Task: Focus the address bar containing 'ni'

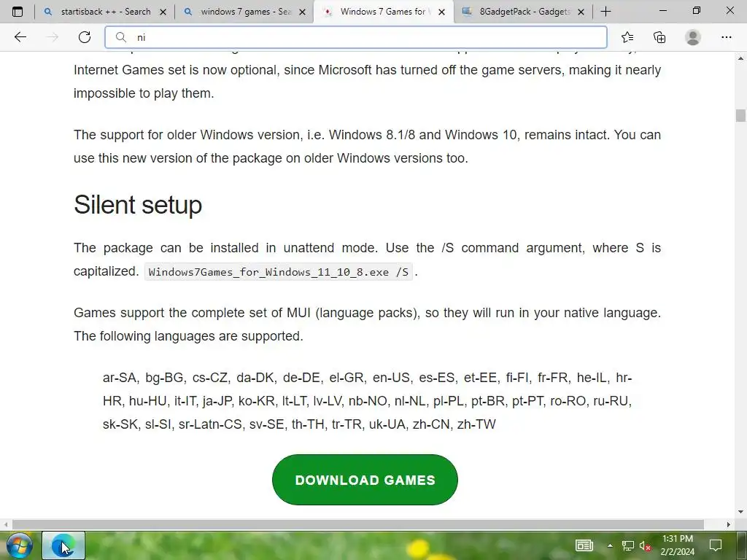Action: tap(356, 37)
